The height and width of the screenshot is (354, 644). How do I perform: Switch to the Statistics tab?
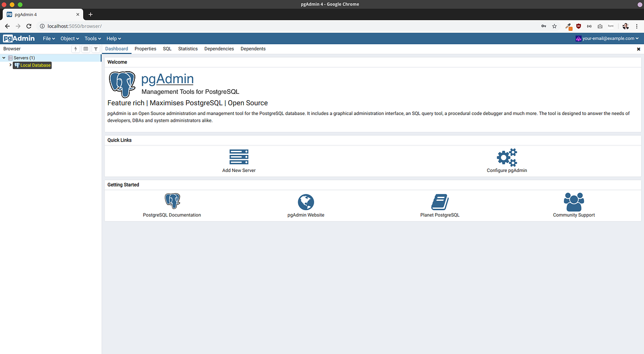click(x=188, y=49)
